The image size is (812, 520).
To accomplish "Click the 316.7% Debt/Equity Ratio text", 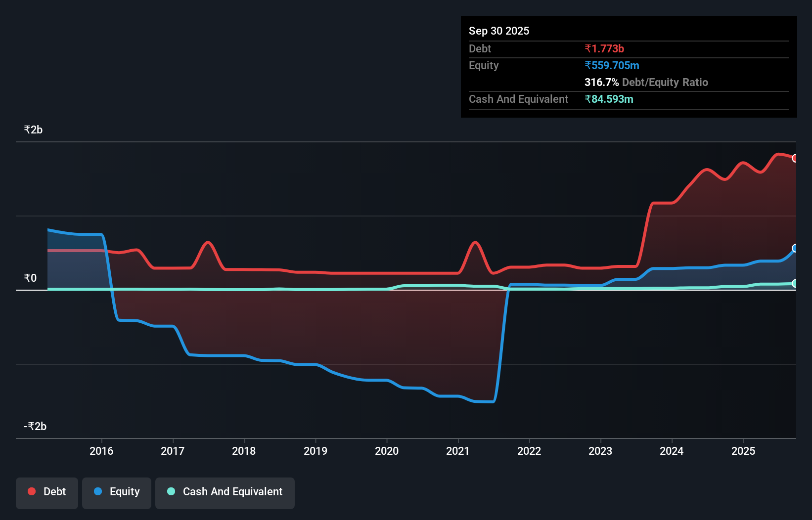I will coord(646,82).
